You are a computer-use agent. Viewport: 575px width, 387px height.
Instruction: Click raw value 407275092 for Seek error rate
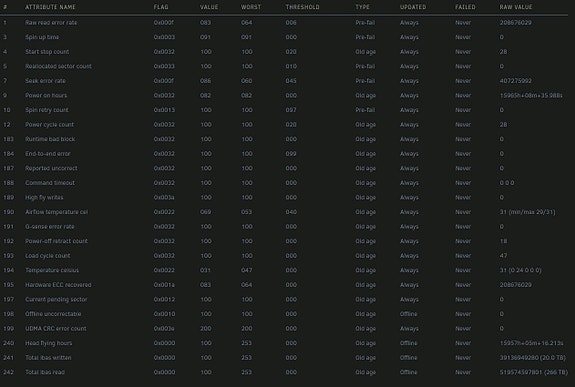[x=516, y=81]
